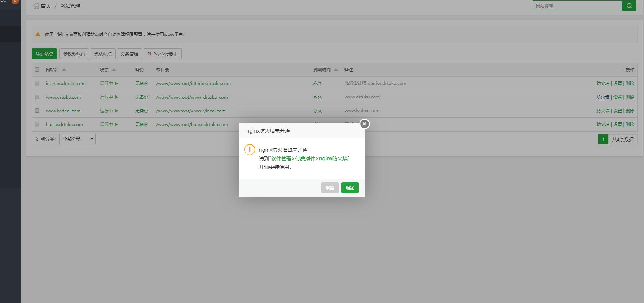The height and width of the screenshot is (303, 644).
Task: Click 永久 expiry for www.lyideal.com
Action: (318, 111)
